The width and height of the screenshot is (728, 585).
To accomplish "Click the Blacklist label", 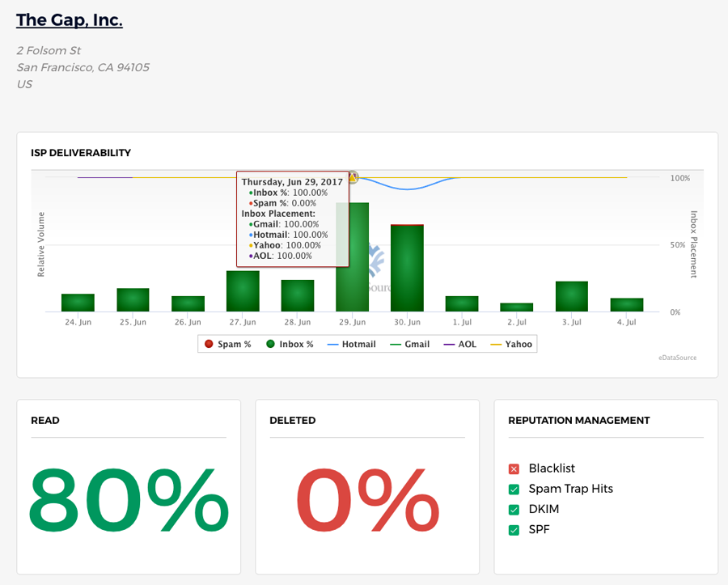I will pos(552,468).
